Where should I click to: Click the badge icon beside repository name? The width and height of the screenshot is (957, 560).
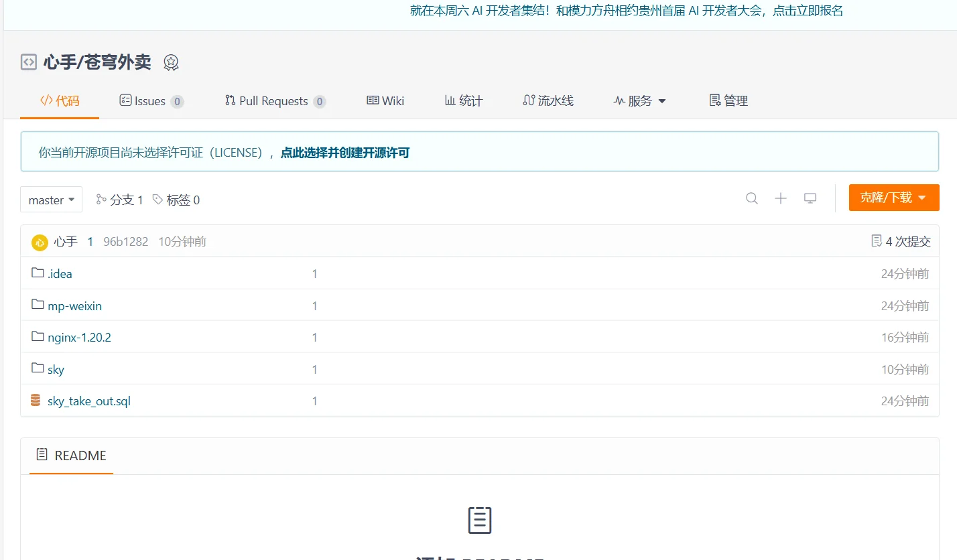pyautogui.click(x=171, y=62)
